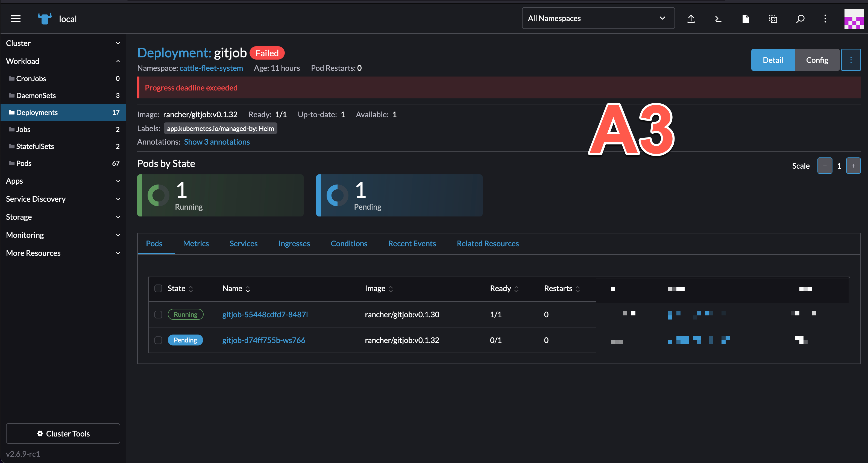The image size is (868, 463).
Task: Open the resource search magnifier icon
Action: point(800,19)
